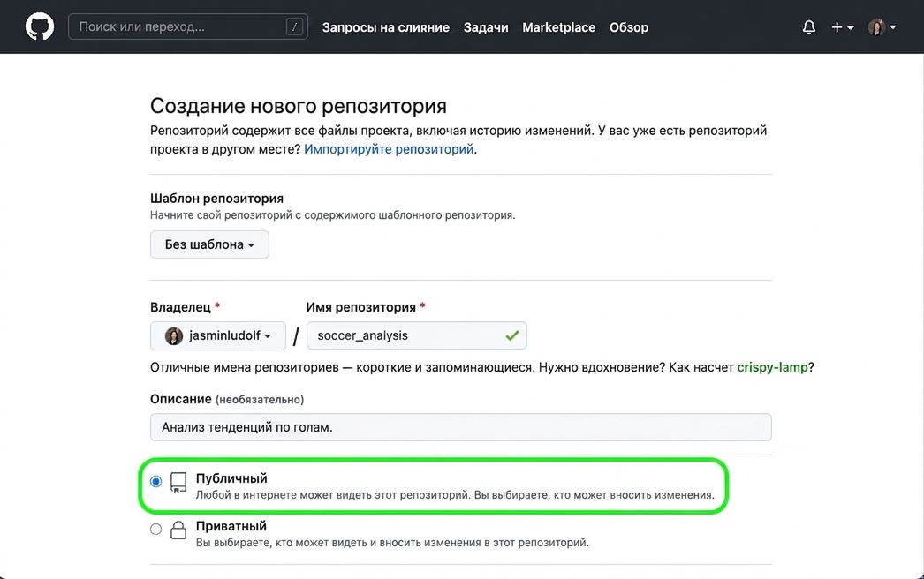Click the "Публичный" option title

click(x=231, y=478)
